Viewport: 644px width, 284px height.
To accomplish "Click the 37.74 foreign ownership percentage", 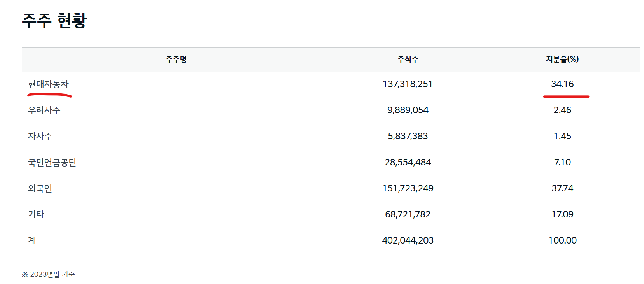I will pyautogui.click(x=562, y=188).
